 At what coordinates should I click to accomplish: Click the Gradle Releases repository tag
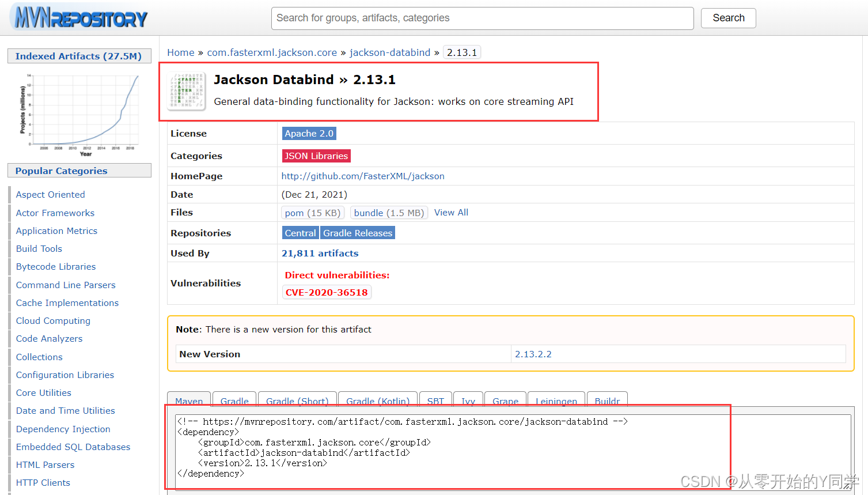click(x=358, y=233)
